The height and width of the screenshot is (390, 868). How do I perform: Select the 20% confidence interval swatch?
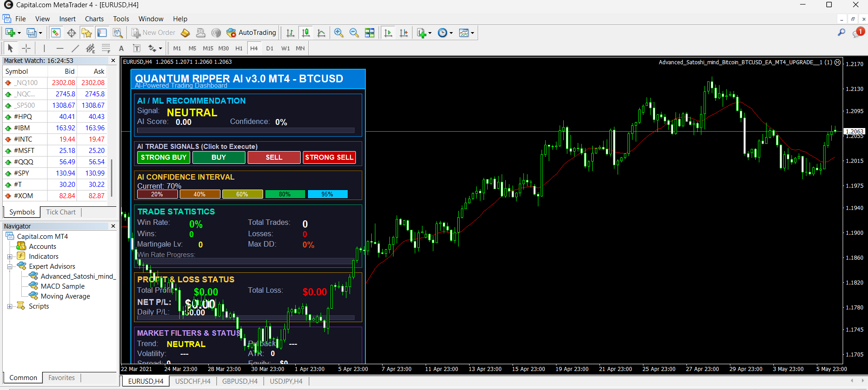[x=157, y=194]
